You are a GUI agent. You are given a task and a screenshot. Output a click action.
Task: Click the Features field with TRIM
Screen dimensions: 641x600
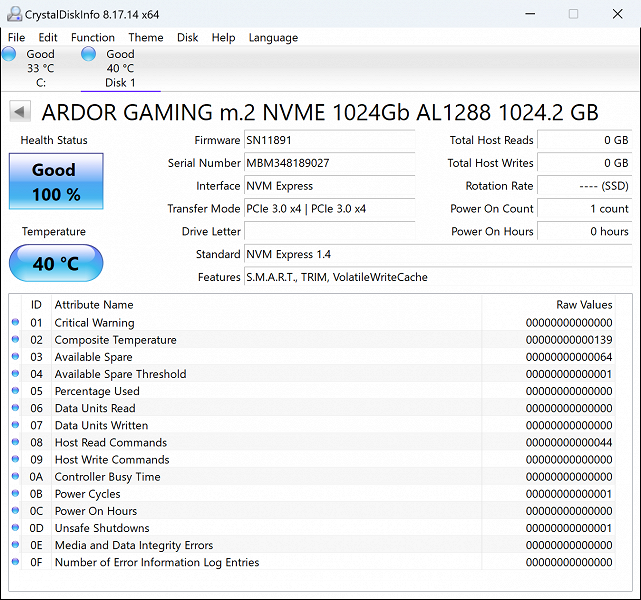coord(438,277)
